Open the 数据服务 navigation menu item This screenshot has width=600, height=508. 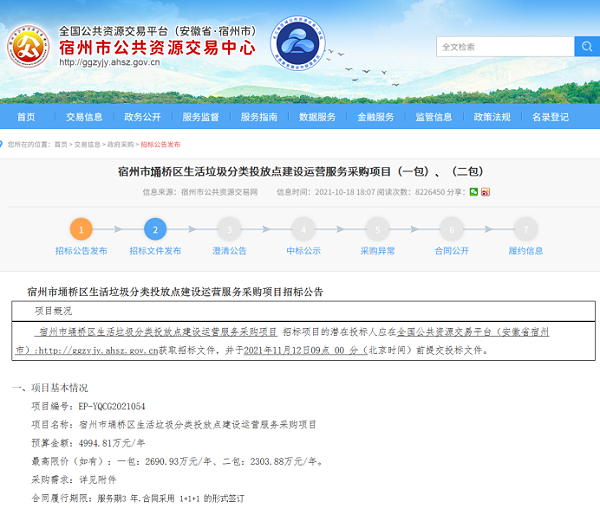coord(317,117)
